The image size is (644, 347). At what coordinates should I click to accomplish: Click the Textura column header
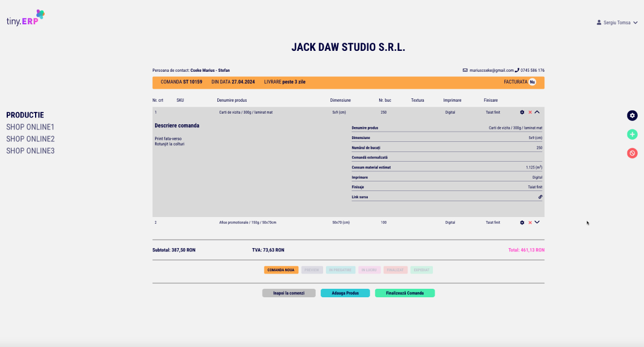(417, 101)
